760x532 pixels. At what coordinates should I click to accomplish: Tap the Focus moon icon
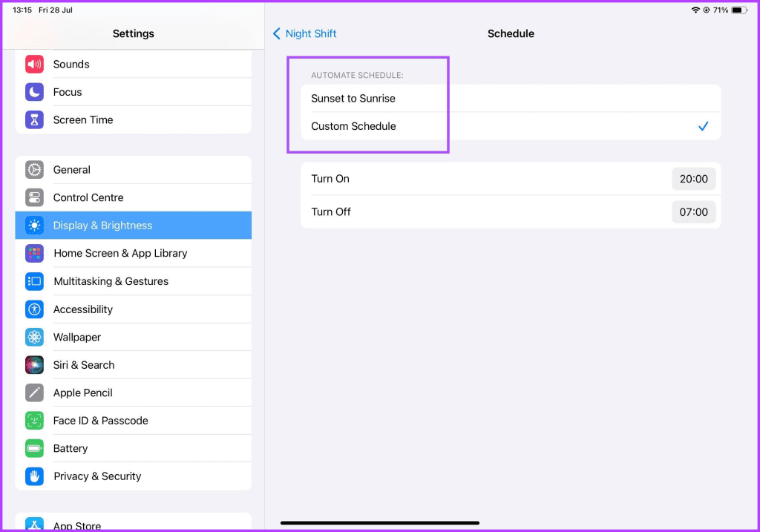point(34,91)
